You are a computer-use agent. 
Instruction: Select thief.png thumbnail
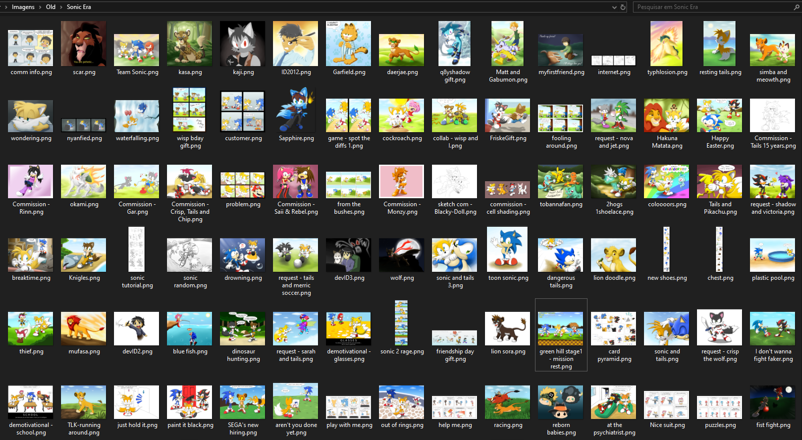pos(30,328)
